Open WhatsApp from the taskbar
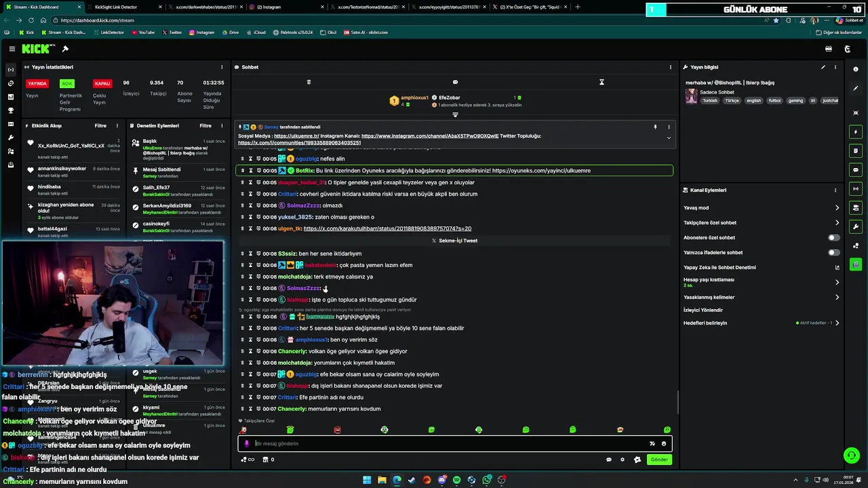Image resolution: width=868 pixels, height=488 pixels. click(x=487, y=480)
